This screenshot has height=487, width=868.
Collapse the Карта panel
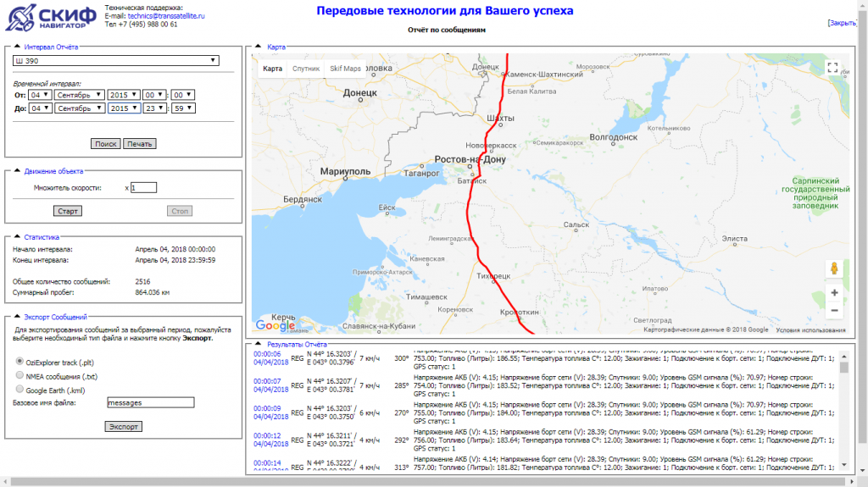pyautogui.click(x=258, y=47)
